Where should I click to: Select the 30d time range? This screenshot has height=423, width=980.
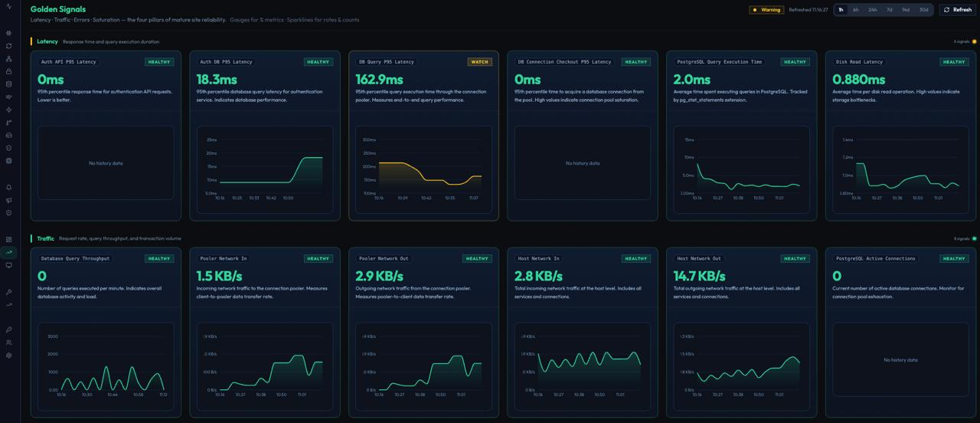pos(924,10)
